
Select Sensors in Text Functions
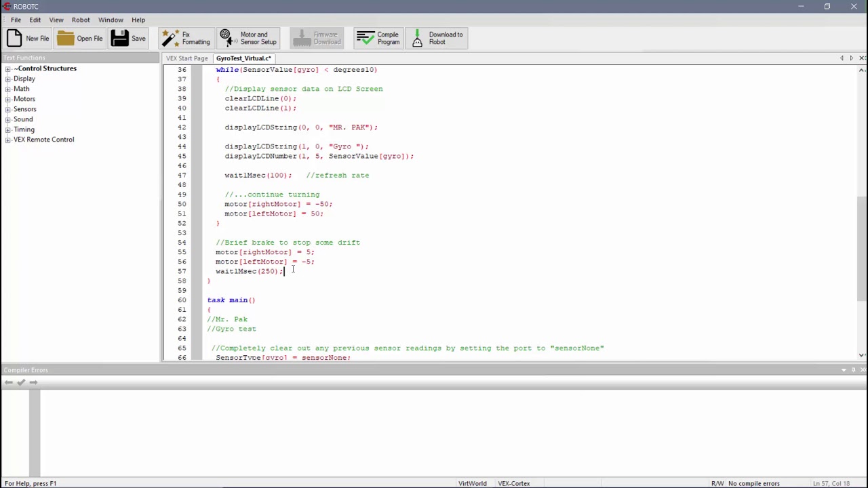pyautogui.click(x=25, y=109)
